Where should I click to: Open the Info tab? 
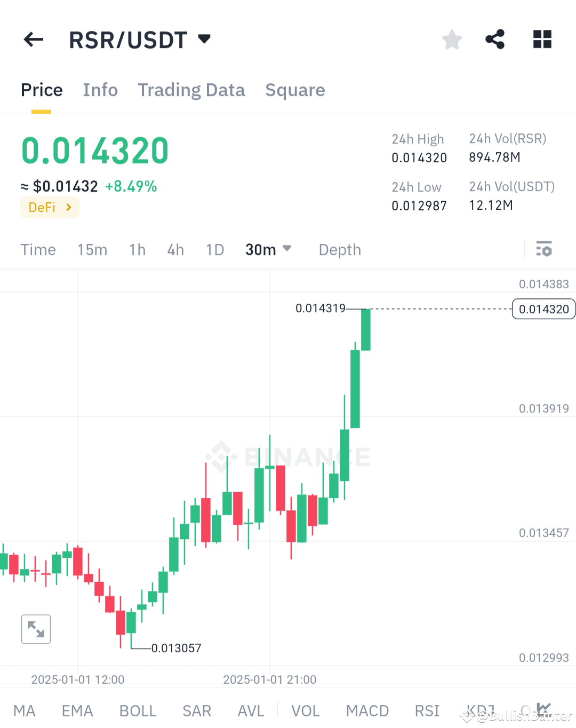click(x=100, y=90)
